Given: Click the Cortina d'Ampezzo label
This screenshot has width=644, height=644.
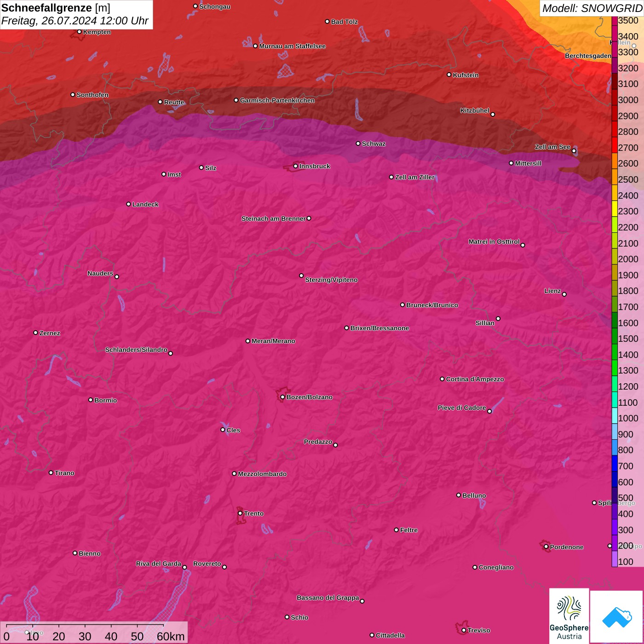Looking at the screenshot, I should [475, 379].
